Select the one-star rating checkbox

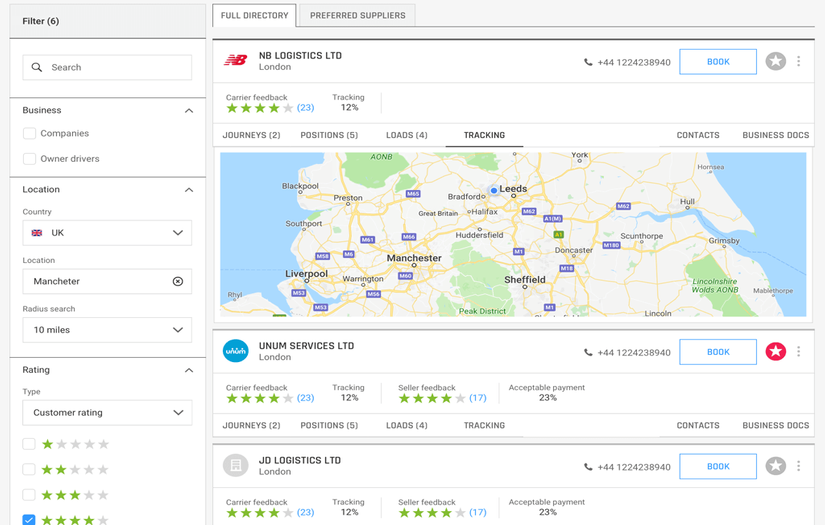pos(29,444)
